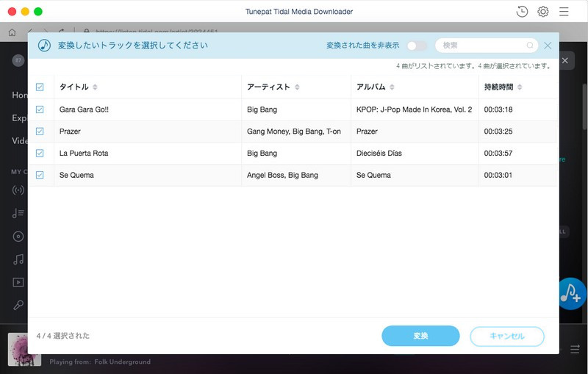Image resolution: width=588 pixels, height=374 pixels.
Task: Click the Gara Gara Go!! title
Action: click(84, 109)
